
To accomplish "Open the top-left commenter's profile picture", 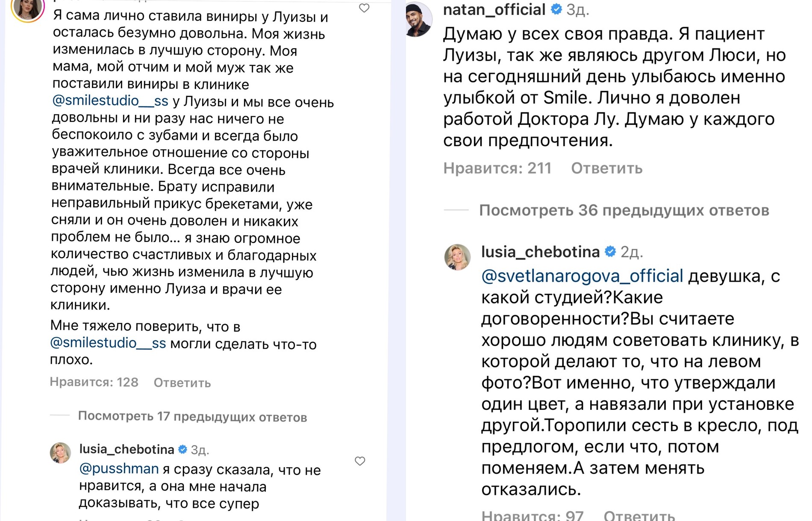I will (x=28, y=9).
